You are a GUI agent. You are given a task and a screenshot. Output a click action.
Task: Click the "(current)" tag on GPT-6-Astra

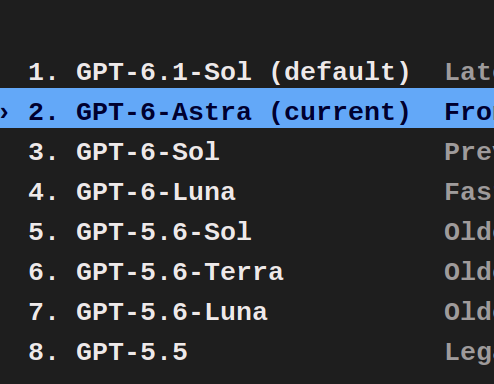point(340,112)
